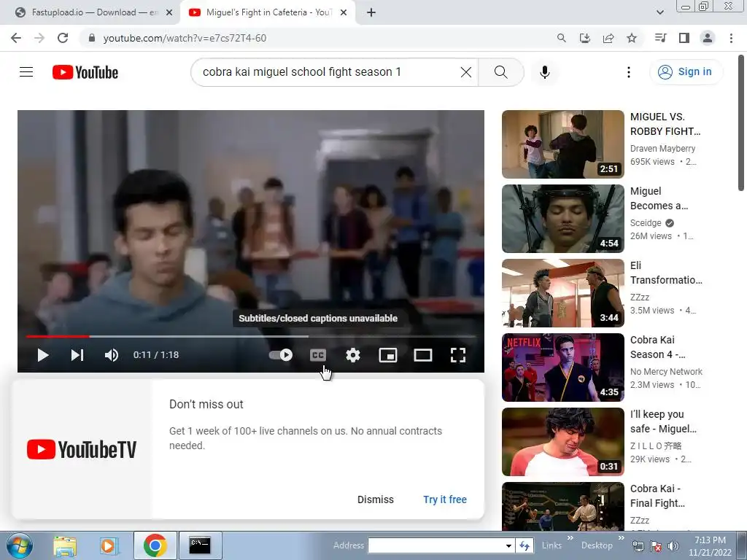Toggle the autoplay switch
This screenshot has width=747, height=560.
click(281, 355)
